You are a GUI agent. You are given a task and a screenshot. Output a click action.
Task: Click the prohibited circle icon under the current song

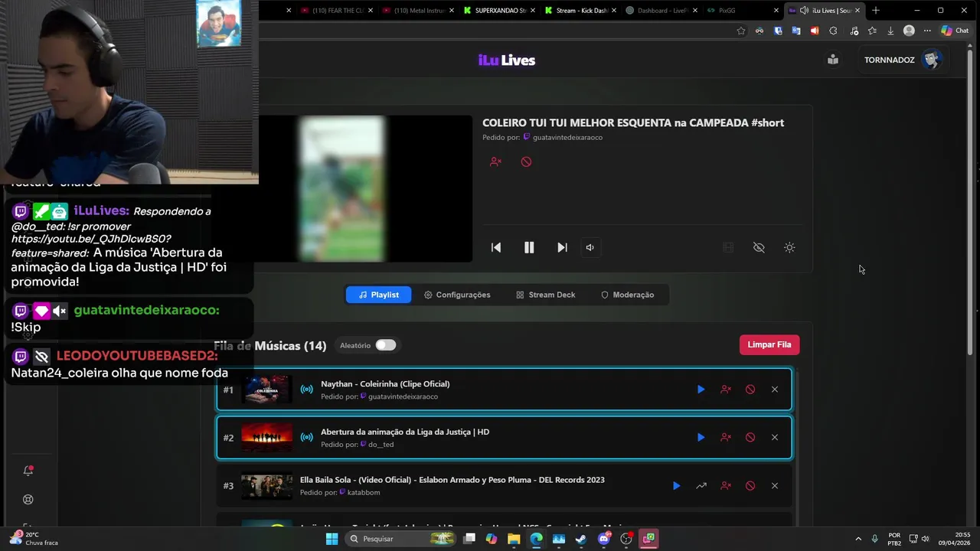coord(526,161)
